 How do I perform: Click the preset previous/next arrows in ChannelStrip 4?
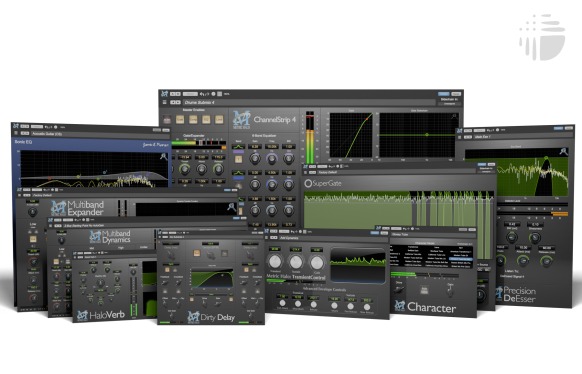pos(175,102)
